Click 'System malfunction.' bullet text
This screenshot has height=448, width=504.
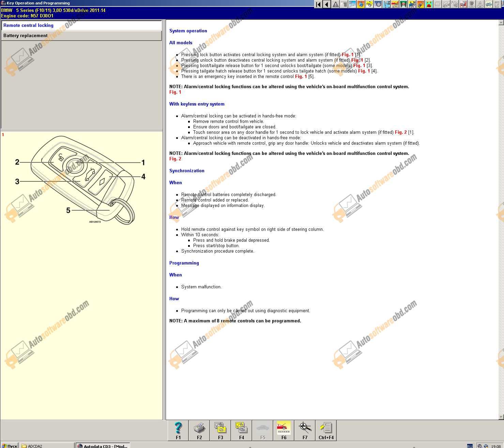tap(201, 287)
